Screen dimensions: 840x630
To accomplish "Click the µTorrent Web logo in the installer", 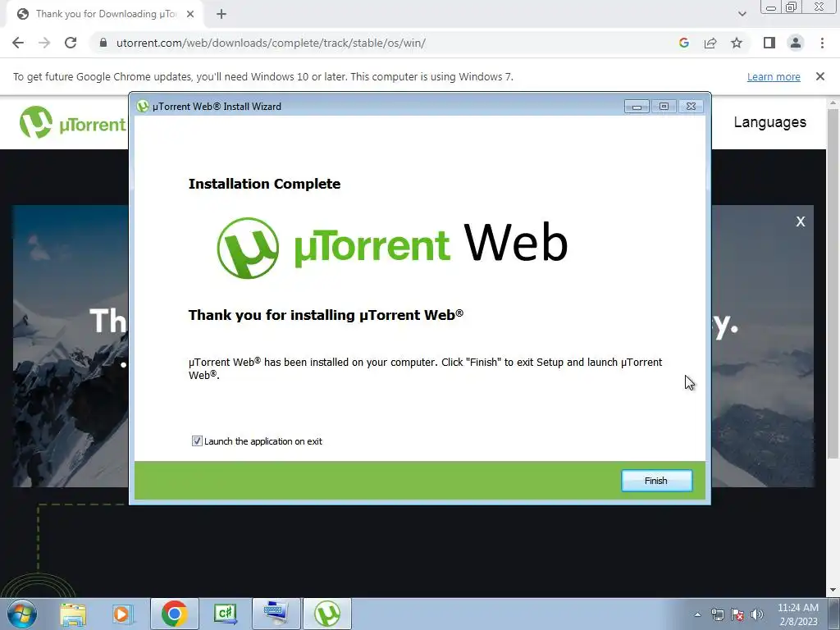I will (x=392, y=247).
